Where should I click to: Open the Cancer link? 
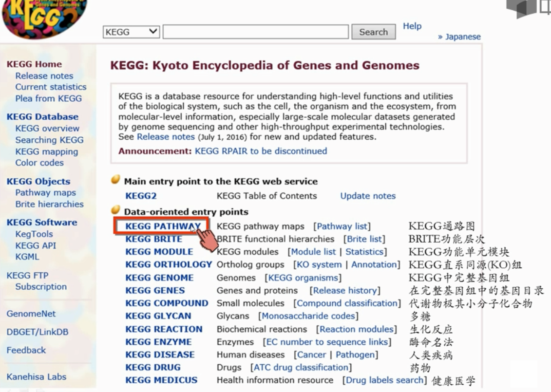coord(312,355)
